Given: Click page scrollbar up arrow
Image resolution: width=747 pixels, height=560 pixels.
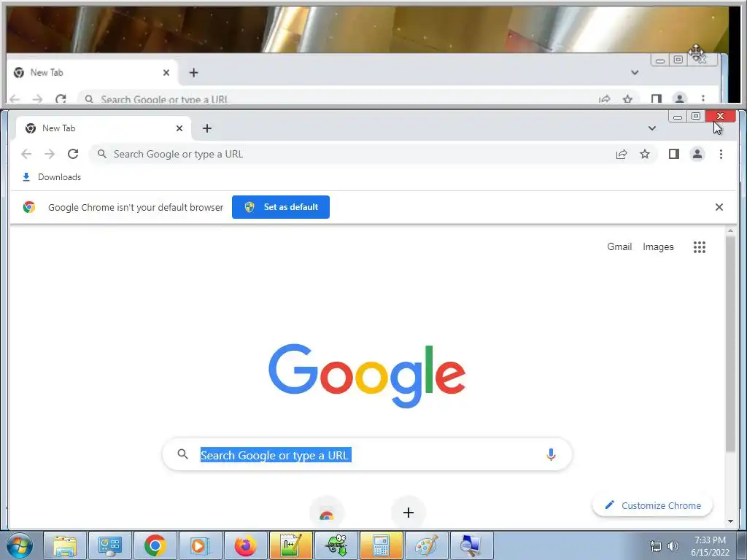Looking at the screenshot, I should click(730, 231).
